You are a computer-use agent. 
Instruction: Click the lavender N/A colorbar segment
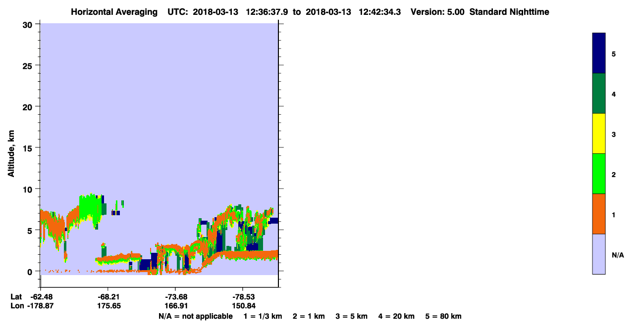(599, 254)
